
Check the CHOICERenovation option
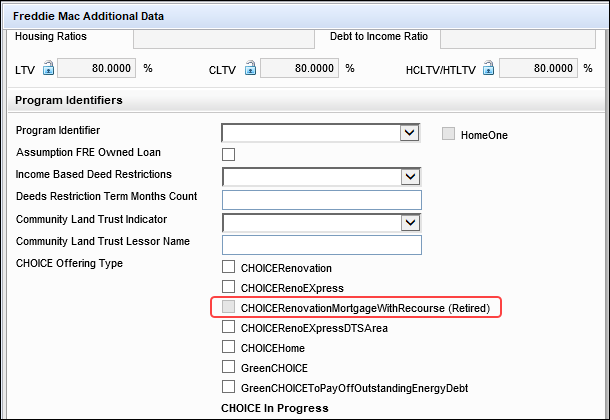point(229,267)
